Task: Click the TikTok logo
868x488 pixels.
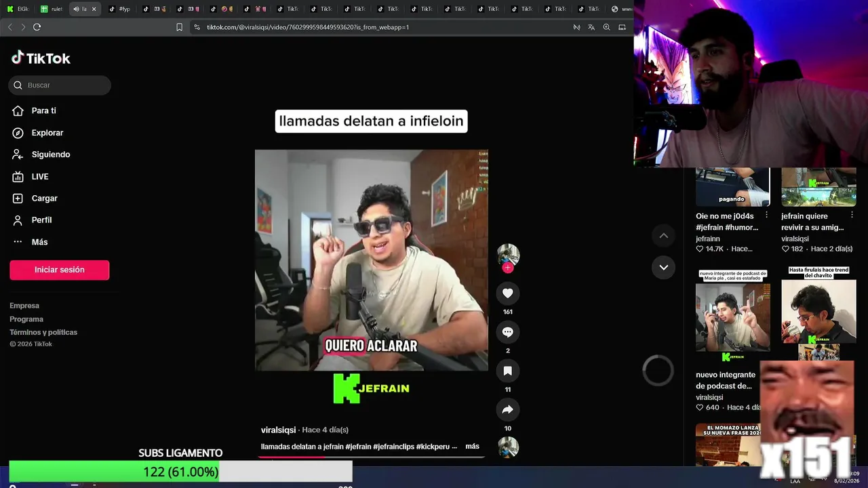Action: coord(41,58)
